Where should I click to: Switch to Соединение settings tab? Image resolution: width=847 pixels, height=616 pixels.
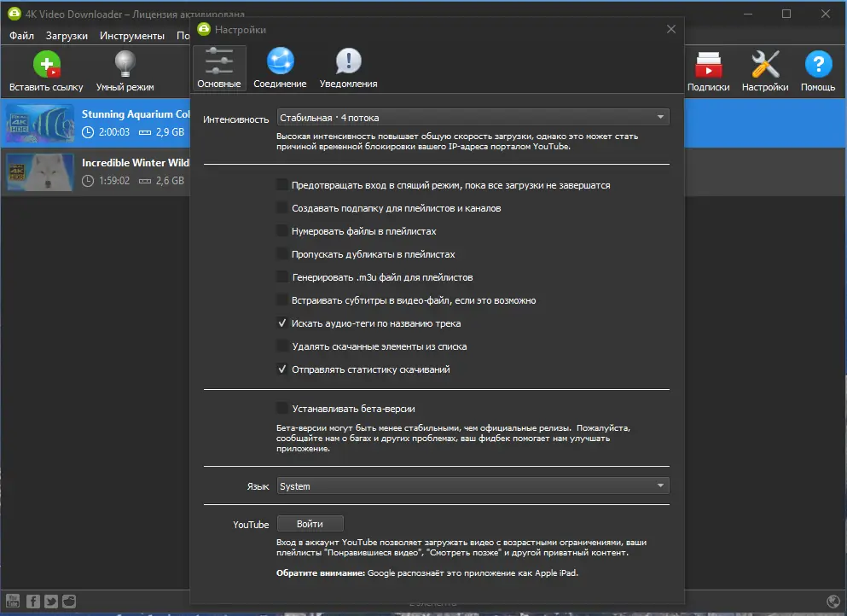280,68
